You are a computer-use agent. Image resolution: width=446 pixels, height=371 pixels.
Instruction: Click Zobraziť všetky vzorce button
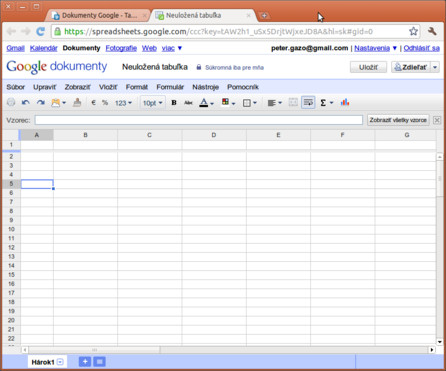pyautogui.click(x=398, y=120)
